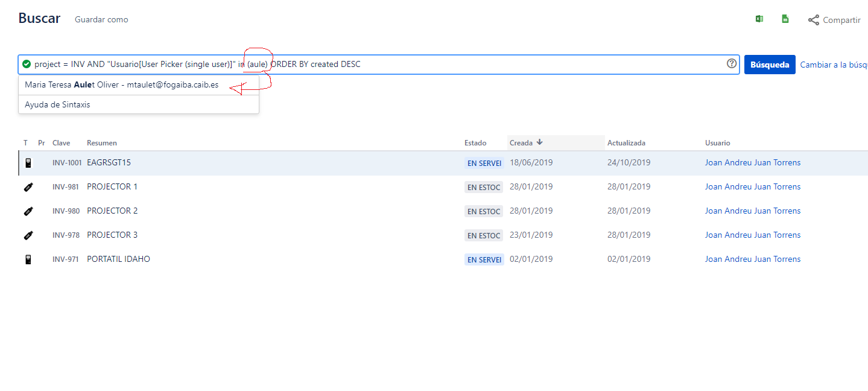
Task: Click the Compartir share icon
Action: coord(814,20)
